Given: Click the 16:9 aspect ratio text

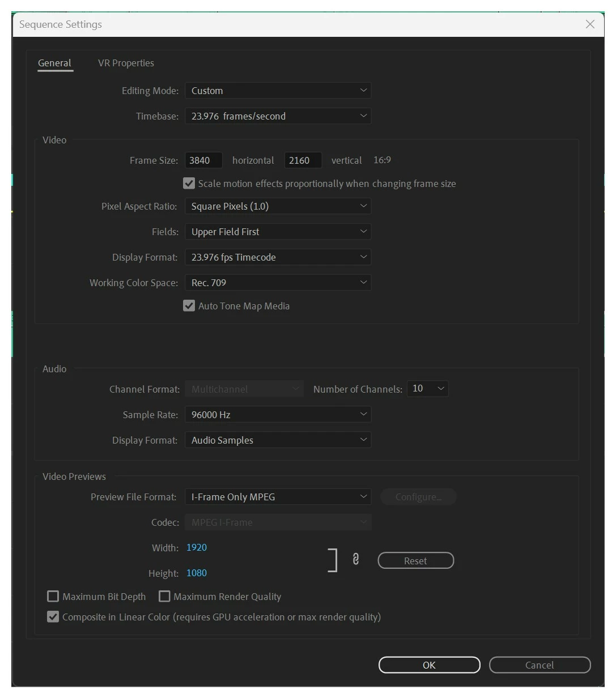Looking at the screenshot, I should (x=382, y=160).
